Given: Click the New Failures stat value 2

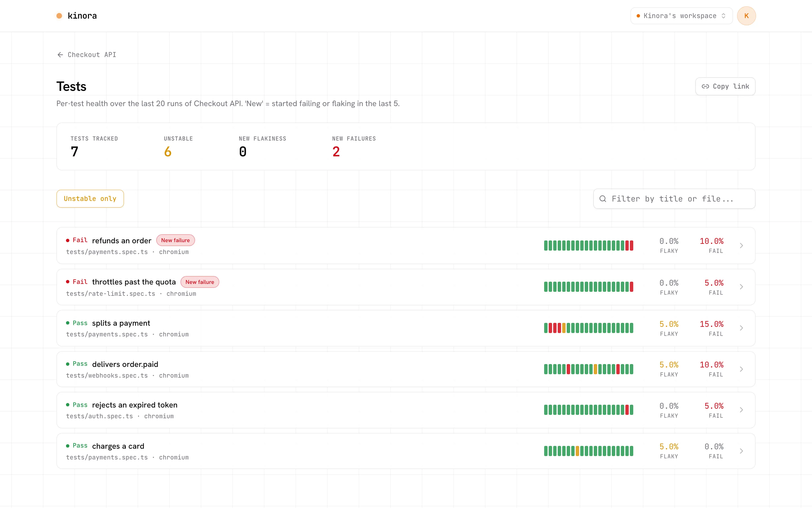Looking at the screenshot, I should [x=336, y=152].
